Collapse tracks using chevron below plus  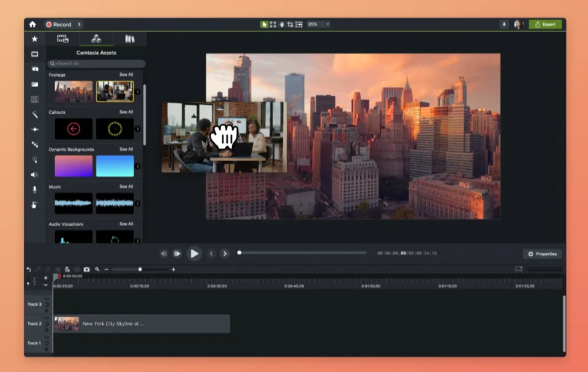tap(46, 285)
